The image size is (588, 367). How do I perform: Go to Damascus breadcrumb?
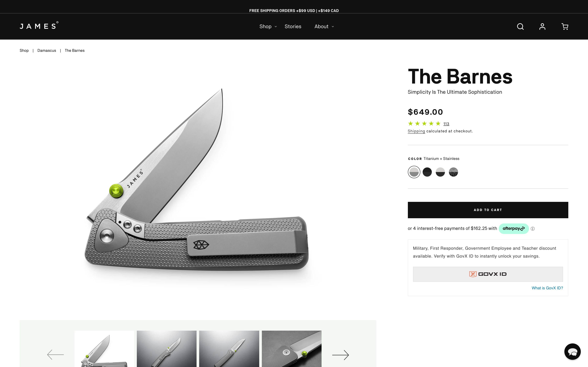tap(47, 50)
